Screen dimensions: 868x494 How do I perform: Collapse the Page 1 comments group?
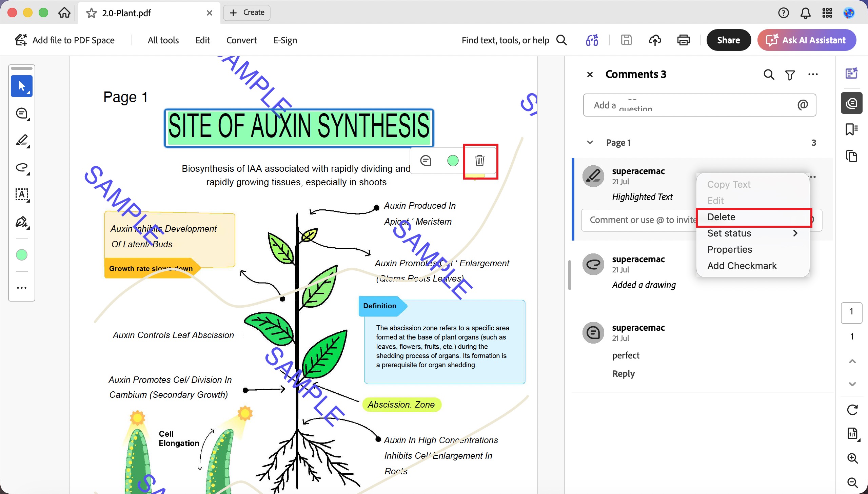(x=590, y=143)
